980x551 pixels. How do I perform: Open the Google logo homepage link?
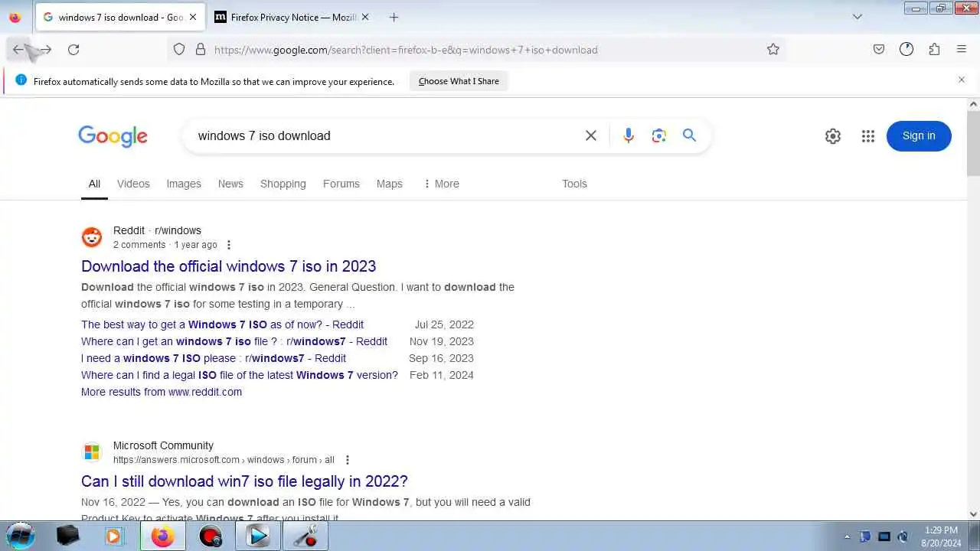click(113, 136)
